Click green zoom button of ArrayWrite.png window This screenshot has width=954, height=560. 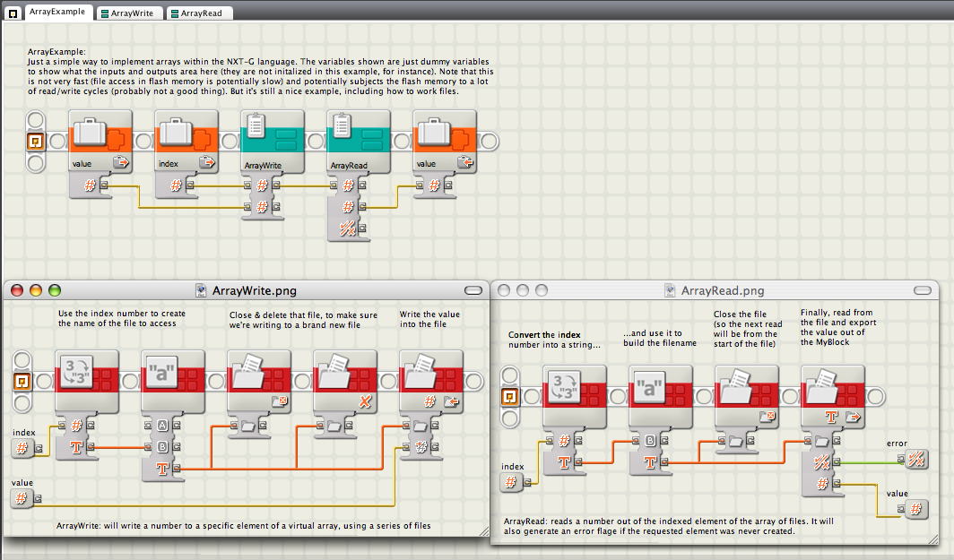pyautogui.click(x=55, y=290)
